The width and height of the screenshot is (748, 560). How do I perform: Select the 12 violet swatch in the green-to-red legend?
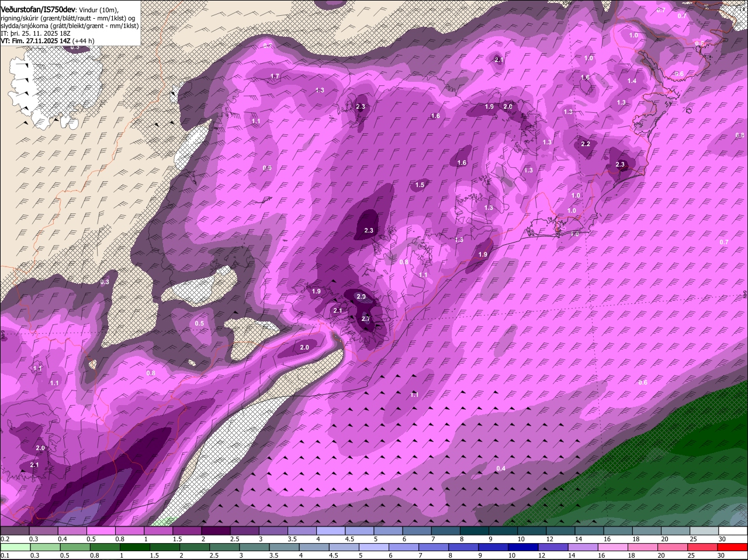[x=554, y=547]
